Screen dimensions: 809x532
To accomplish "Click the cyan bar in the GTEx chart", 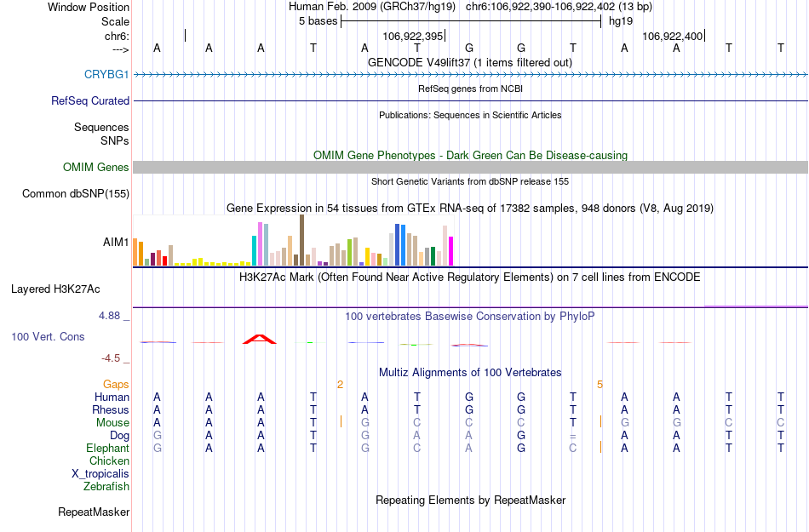I will pyautogui.click(x=255, y=250).
